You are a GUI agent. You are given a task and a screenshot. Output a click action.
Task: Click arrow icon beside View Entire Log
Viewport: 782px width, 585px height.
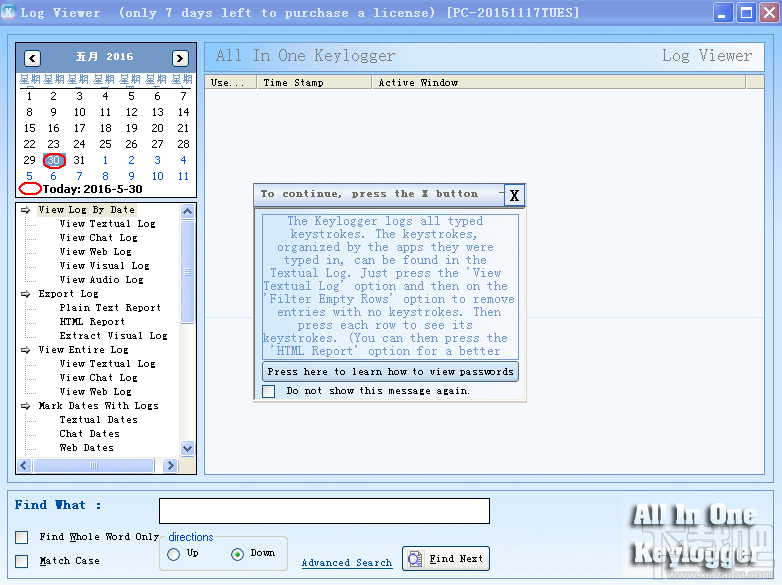coord(25,350)
